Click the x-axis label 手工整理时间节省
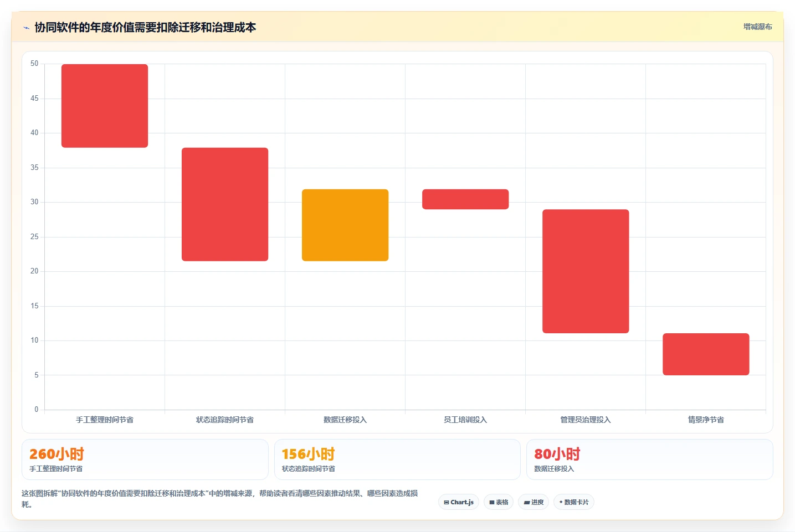 tap(105, 420)
